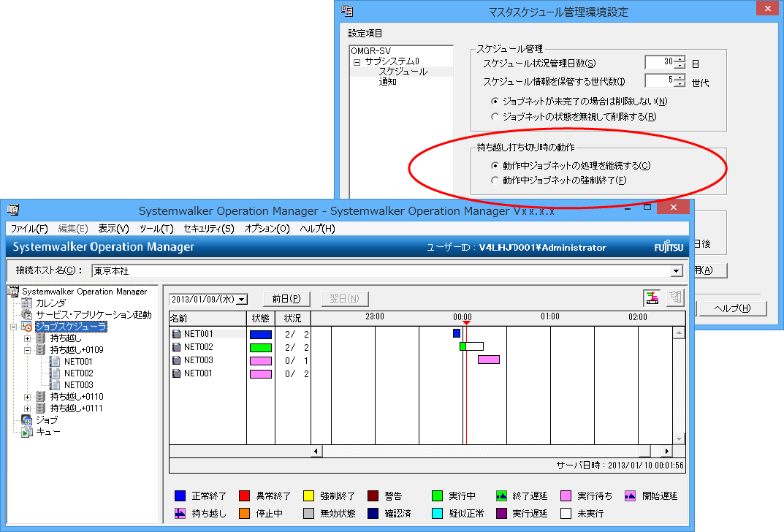The height and width of the screenshot is (532, 784).
Task: Click the blue NET001 bar in the Gantt chart
Action: (457, 333)
